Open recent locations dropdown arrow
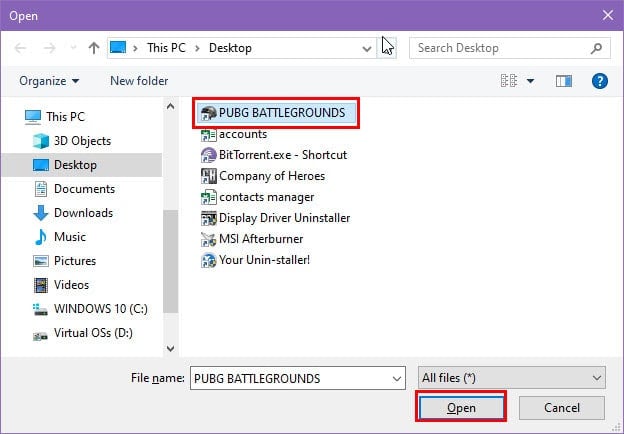This screenshot has height=434, width=624. pyautogui.click(x=73, y=48)
